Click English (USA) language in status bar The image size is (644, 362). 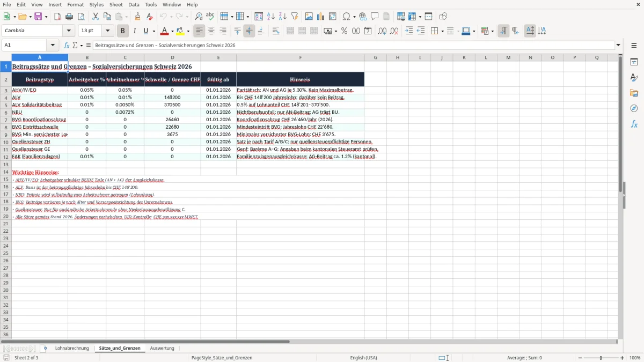(363, 358)
